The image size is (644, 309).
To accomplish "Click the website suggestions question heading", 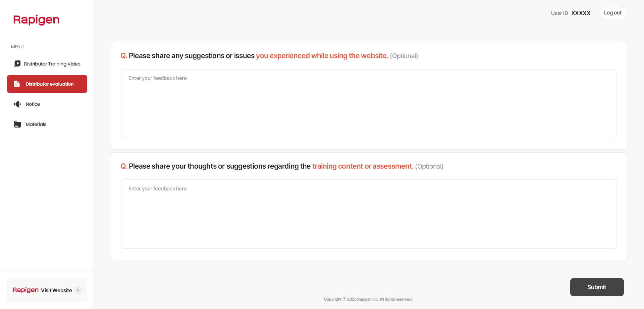I will click(x=269, y=56).
